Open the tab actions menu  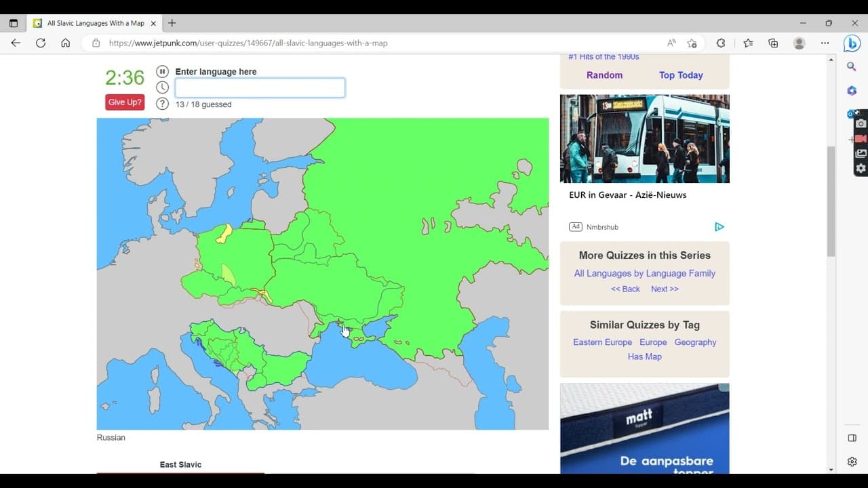[x=14, y=23]
